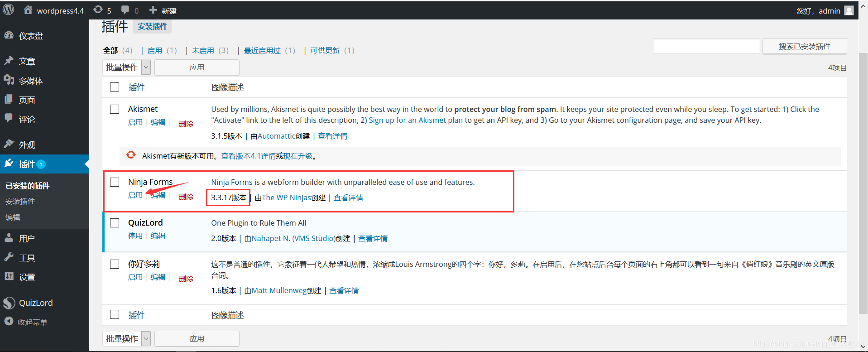Delete Akismet via 删除 link
The height and width of the screenshot is (352, 868).
point(186,124)
